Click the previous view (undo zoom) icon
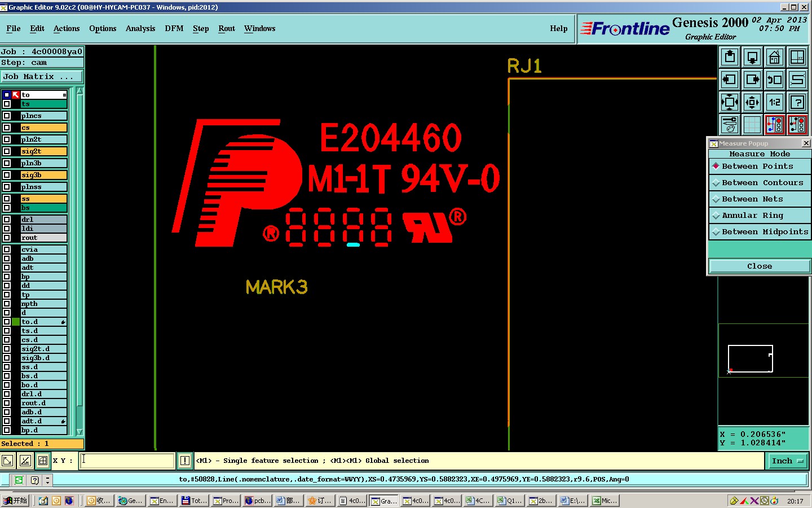 click(775, 80)
